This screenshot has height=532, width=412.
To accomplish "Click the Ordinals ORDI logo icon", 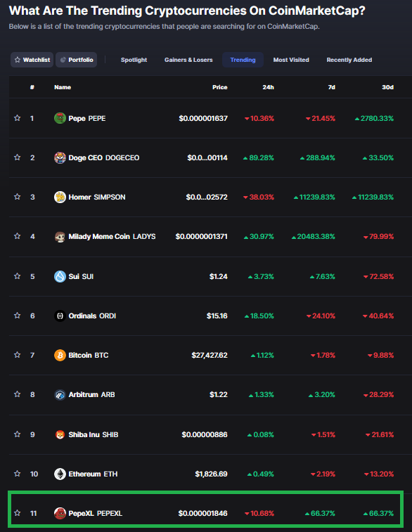I will pyautogui.click(x=60, y=316).
